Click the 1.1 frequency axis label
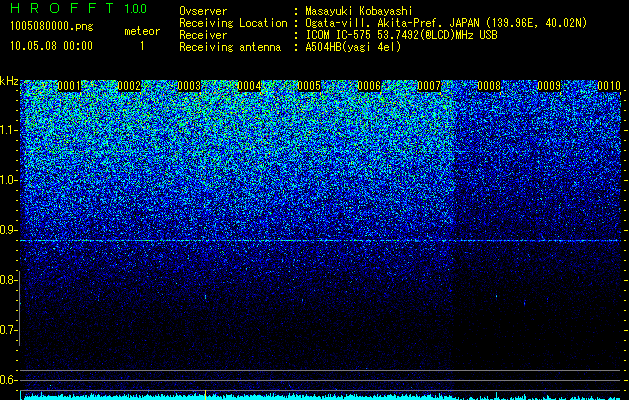 coord(8,130)
